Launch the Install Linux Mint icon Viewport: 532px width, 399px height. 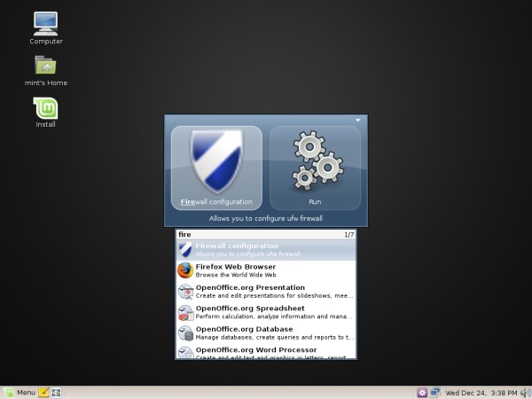tap(45, 113)
